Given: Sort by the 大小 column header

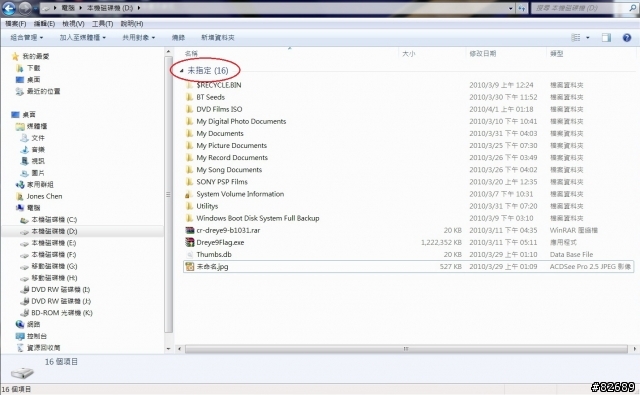Looking at the screenshot, I should 409,53.
